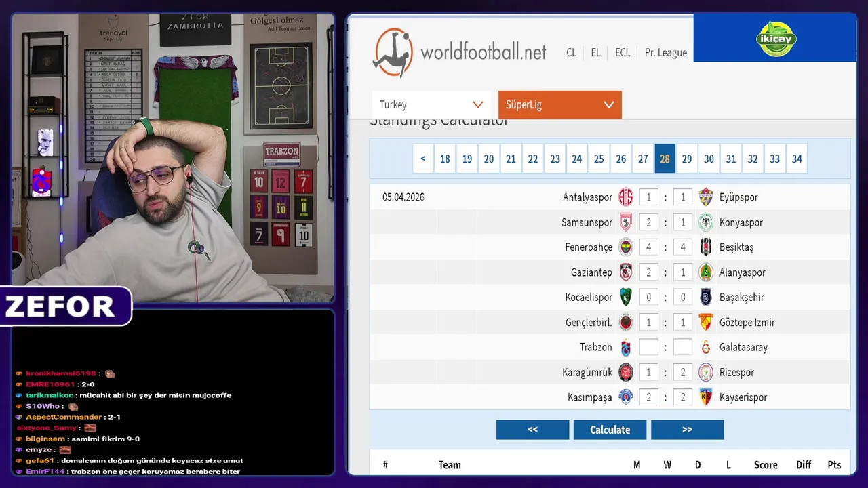
Task: Open the ECL navigation link
Action: 623,52
